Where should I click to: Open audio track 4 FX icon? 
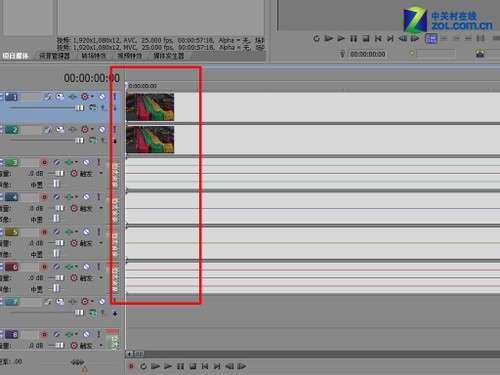pos(69,197)
